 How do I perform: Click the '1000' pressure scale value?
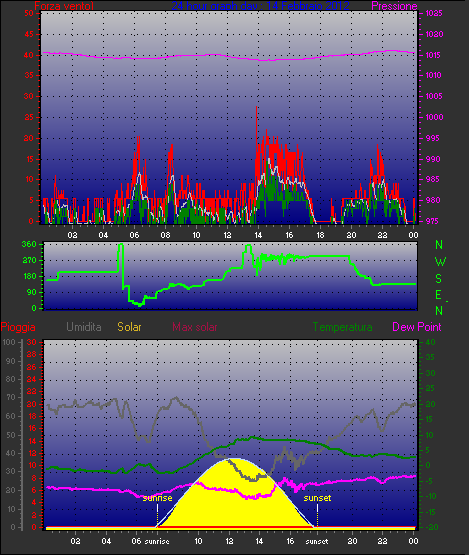pyautogui.click(x=434, y=117)
